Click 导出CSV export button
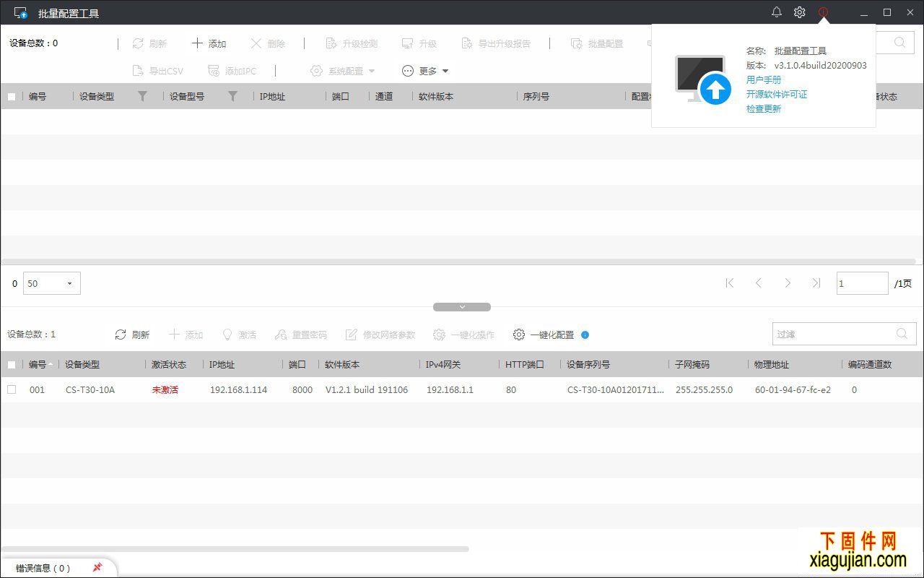This screenshot has height=578, width=924. click(157, 71)
